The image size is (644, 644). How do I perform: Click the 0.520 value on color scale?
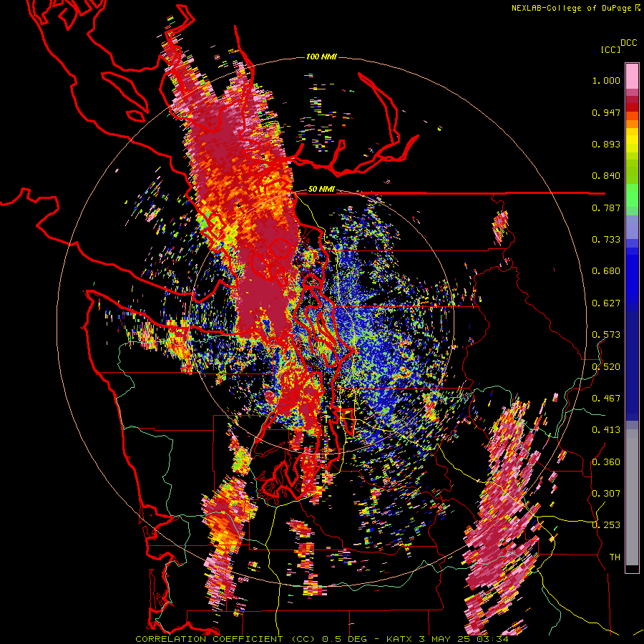pos(606,367)
